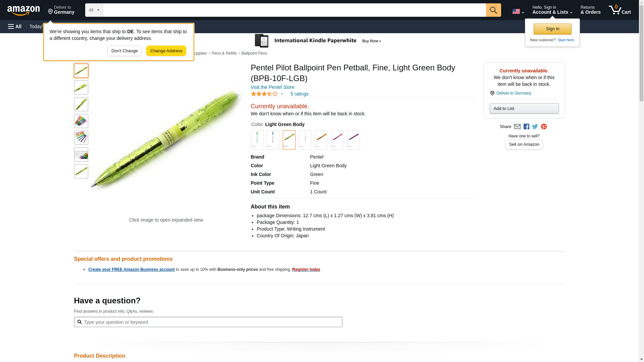Image resolution: width=644 pixels, height=362 pixels.
Task: Click the magnifying glass search button
Action: (x=493, y=10)
